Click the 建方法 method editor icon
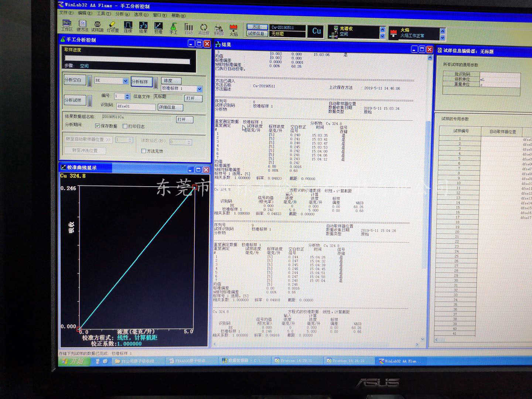The width and height of the screenshot is (532, 399). (82, 26)
